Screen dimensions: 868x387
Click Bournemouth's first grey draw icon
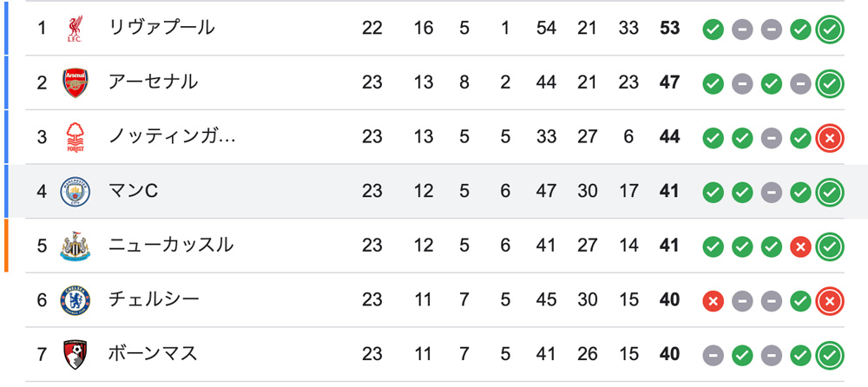point(713,356)
